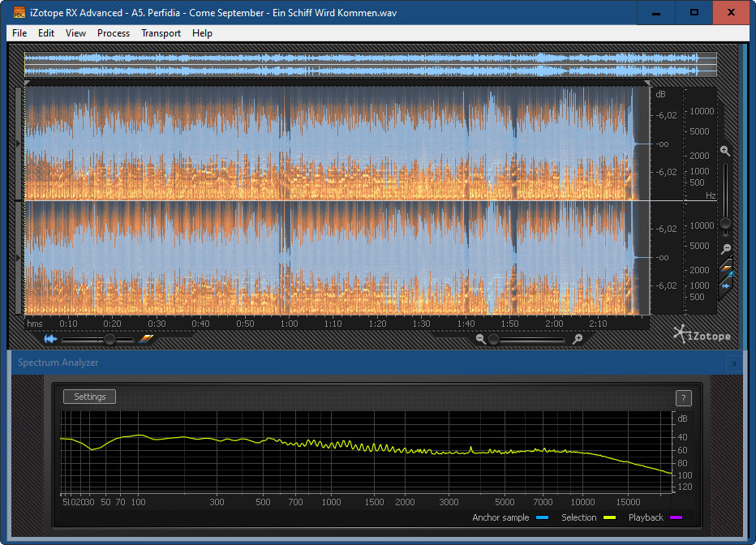Click the 'dB' label on amplitude scale
The height and width of the screenshot is (545, 756).
click(660, 94)
